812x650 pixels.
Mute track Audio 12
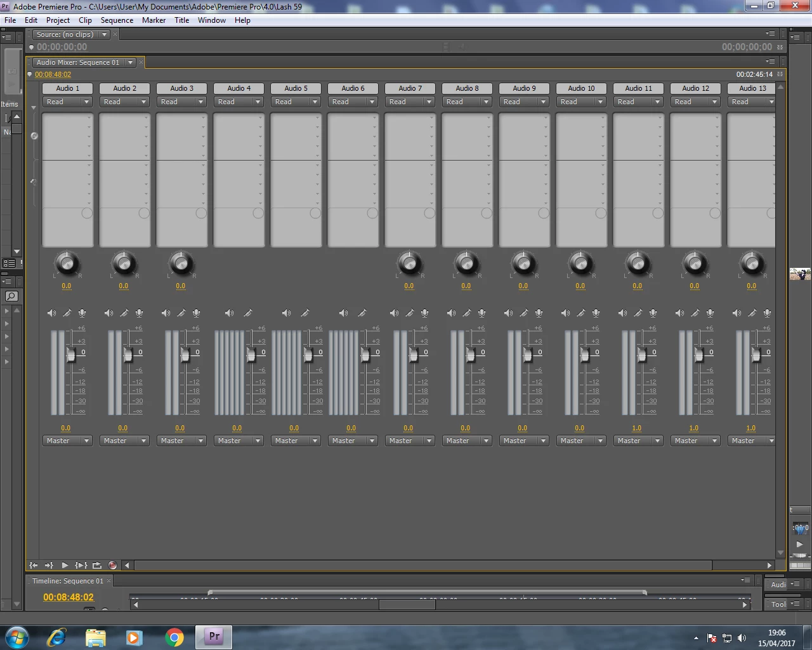679,313
